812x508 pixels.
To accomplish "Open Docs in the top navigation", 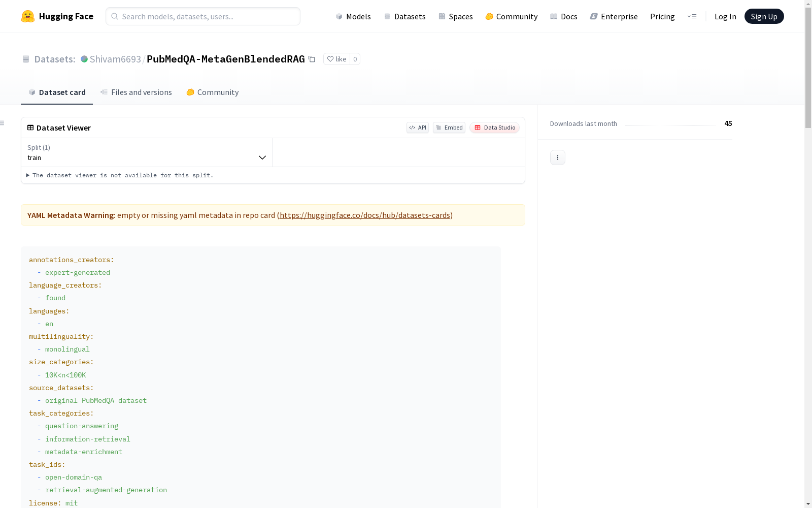I will pyautogui.click(x=564, y=16).
